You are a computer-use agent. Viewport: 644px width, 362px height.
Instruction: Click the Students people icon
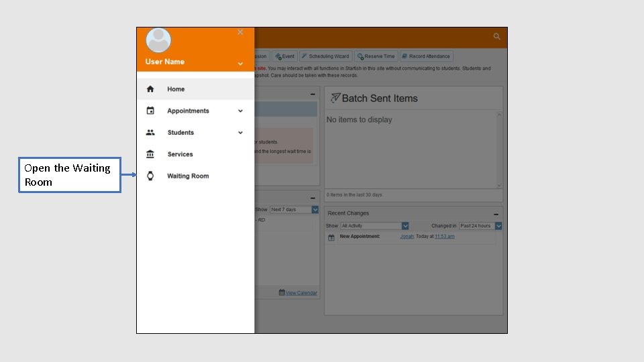click(x=150, y=132)
